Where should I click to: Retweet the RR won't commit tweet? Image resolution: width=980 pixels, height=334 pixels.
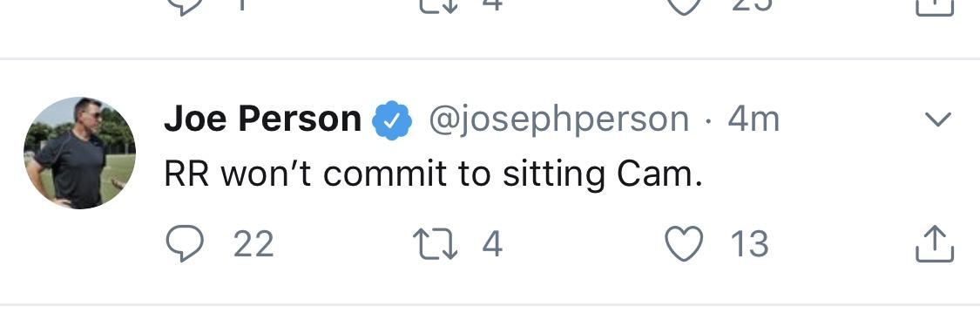point(436,244)
